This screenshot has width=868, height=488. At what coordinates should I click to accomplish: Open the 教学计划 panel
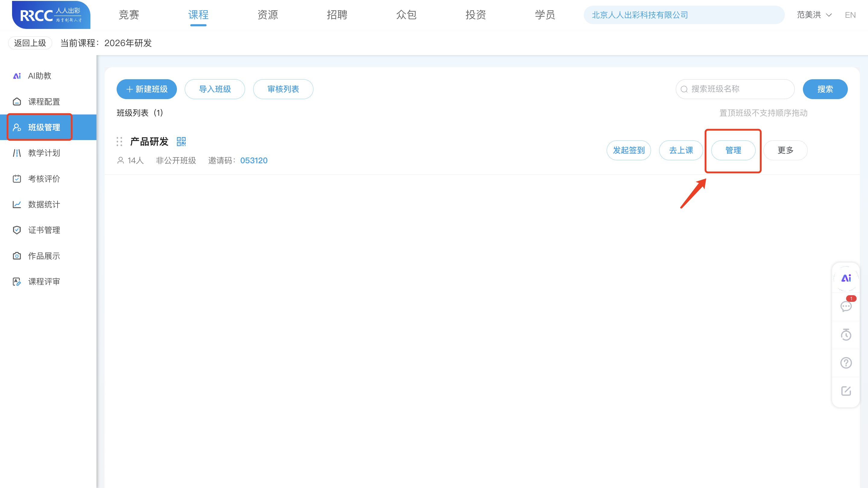coord(43,153)
